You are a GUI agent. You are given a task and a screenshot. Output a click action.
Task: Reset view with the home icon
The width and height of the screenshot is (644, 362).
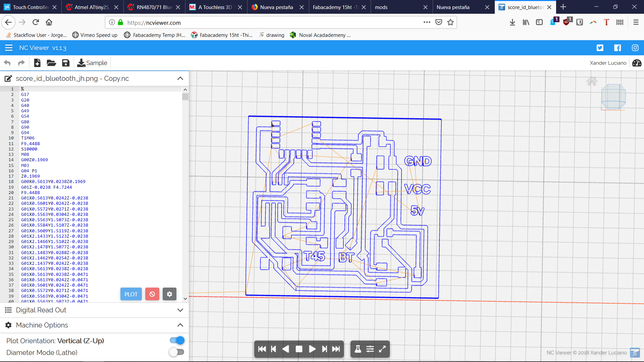coord(592,81)
